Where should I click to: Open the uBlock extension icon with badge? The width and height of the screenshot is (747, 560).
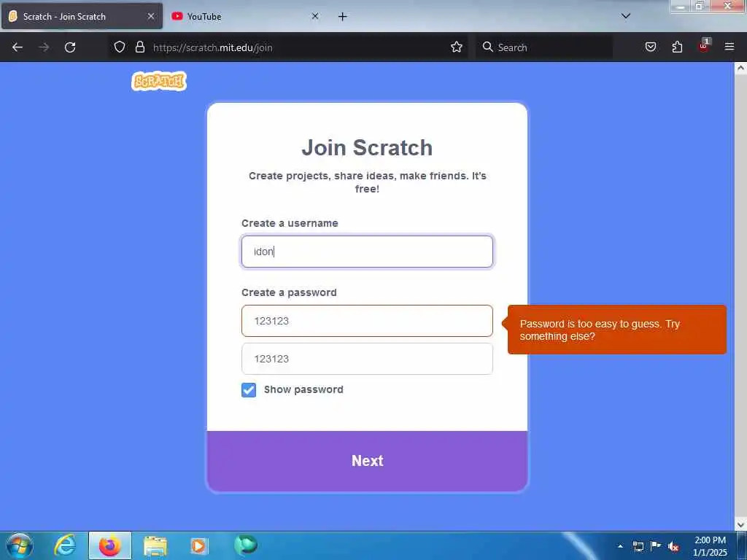[704, 46]
